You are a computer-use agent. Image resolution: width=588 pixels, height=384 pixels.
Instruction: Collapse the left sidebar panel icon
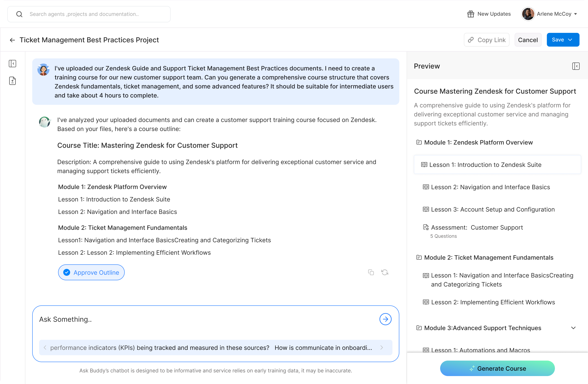(12, 64)
